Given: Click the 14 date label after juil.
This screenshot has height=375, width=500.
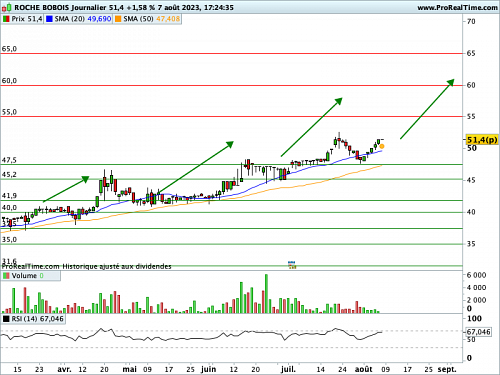Looking at the screenshot, I should click(x=320, y=369).
